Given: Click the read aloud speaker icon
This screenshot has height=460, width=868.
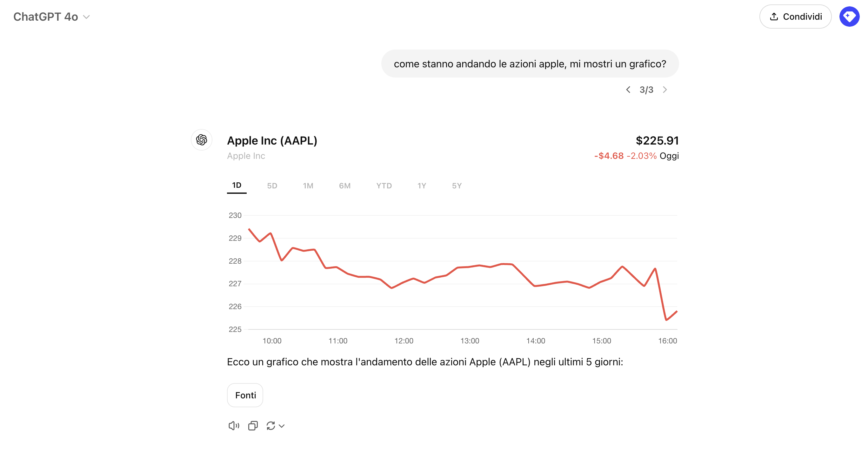Looking at the screenshot, I should click(234, 426).
